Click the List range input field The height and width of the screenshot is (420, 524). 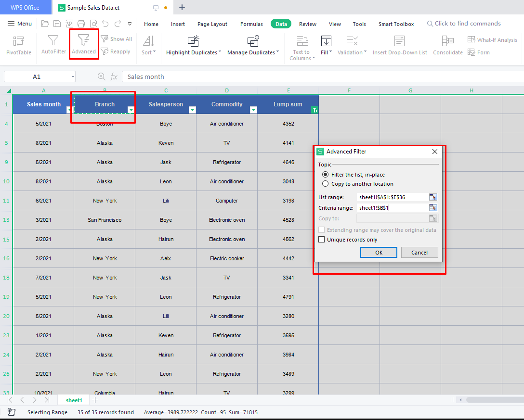[393, 197]
